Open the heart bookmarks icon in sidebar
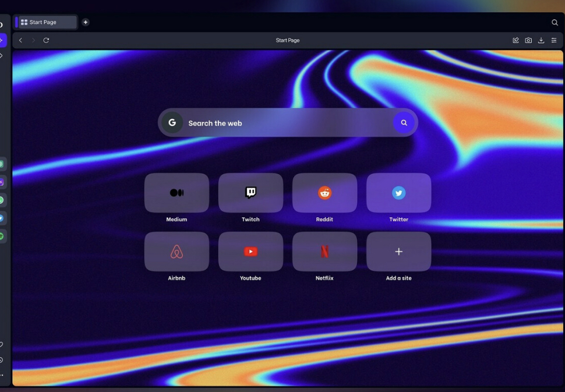Image resolution: width=565 pixels, height=392 pixels. click(x=1, y=345)
